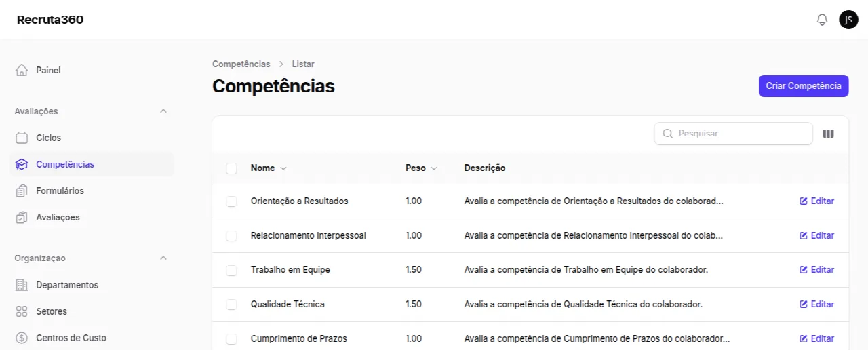Screen dimensions: 868x350
Task: Collapse the Avaliações sidebar group
Action: coord(163,111)
